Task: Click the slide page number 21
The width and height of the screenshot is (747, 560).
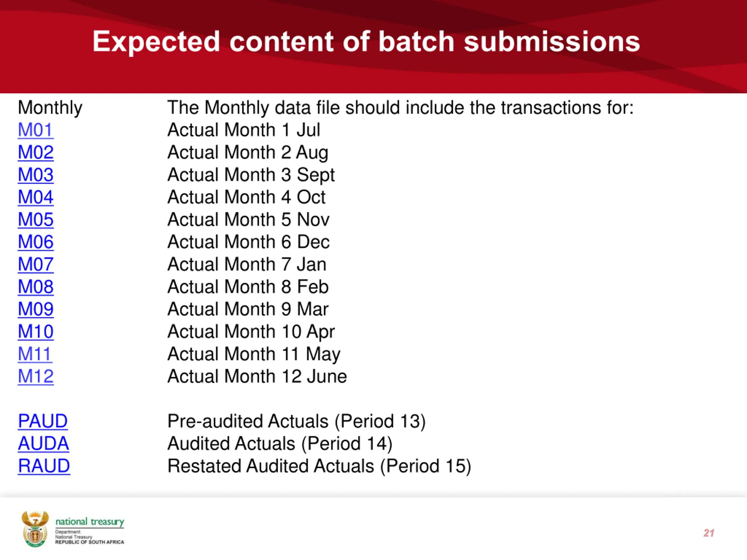Action: coord(708,533)
